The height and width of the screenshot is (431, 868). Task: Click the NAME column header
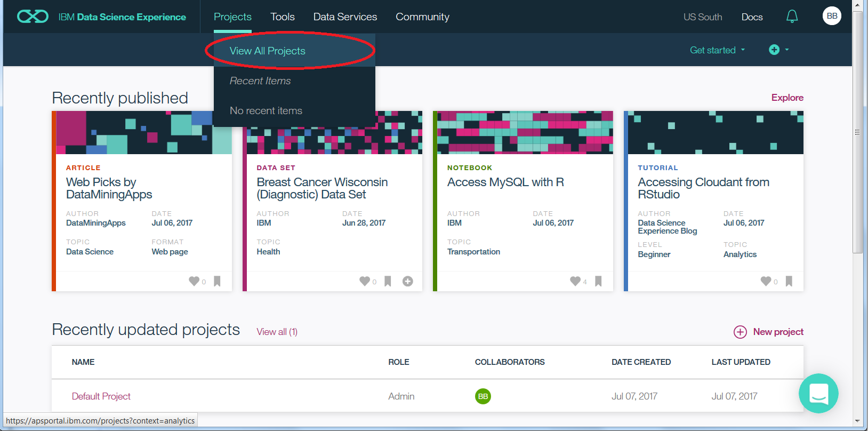pyautogui.click(x=83, y=362)
